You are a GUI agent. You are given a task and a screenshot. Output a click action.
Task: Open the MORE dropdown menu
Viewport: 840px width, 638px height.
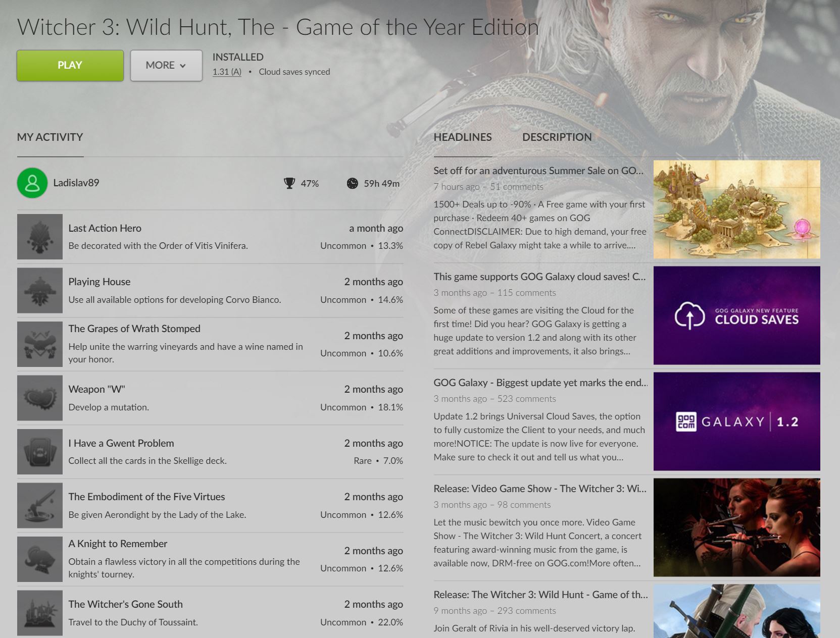click(166, 66)
